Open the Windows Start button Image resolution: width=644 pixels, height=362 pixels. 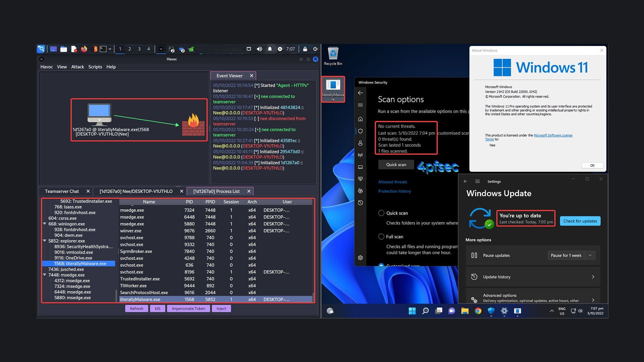(x=412, y=311)
